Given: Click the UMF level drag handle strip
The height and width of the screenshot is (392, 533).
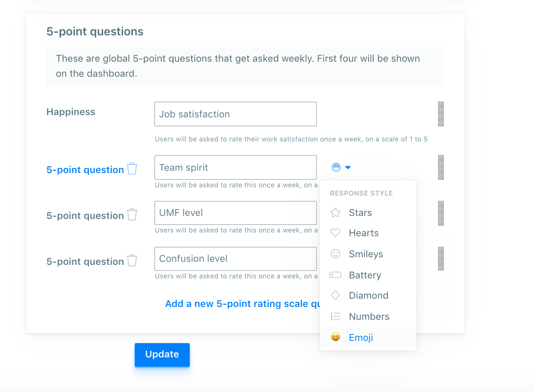Looking at the screenshot, I should tap(441, 213).
